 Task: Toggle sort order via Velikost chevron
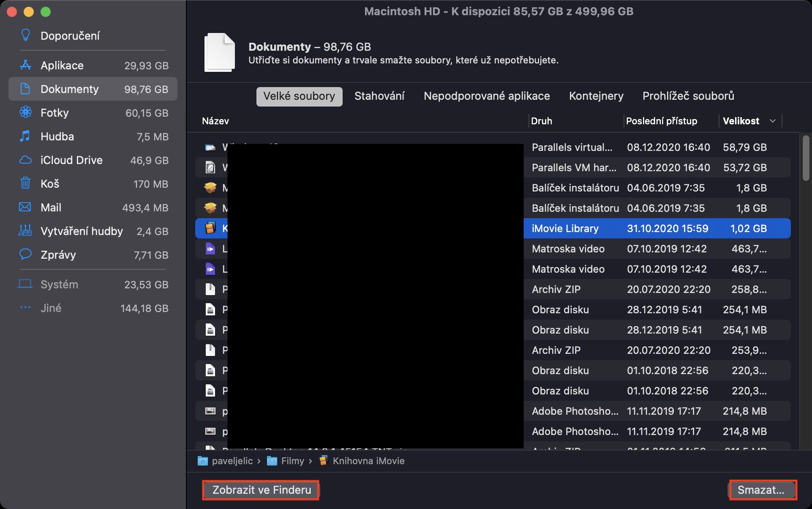(773, 121)
